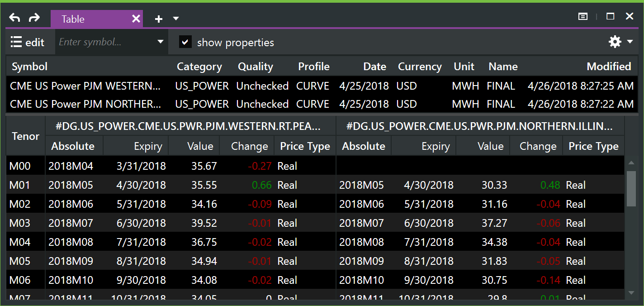Sort by the Quality column header
Viewport: 644px width, 306px height.
[256, 67]
